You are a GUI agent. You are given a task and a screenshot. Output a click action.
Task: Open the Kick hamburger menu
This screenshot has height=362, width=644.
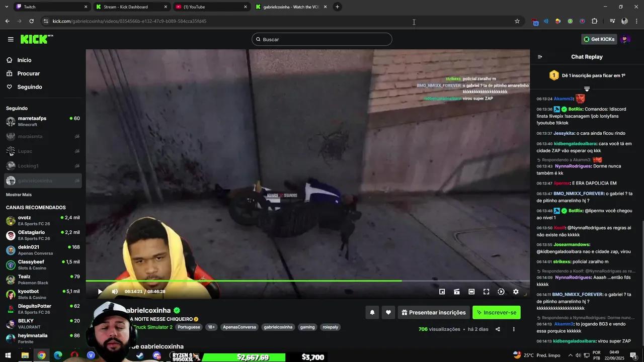tap(11, 39)
